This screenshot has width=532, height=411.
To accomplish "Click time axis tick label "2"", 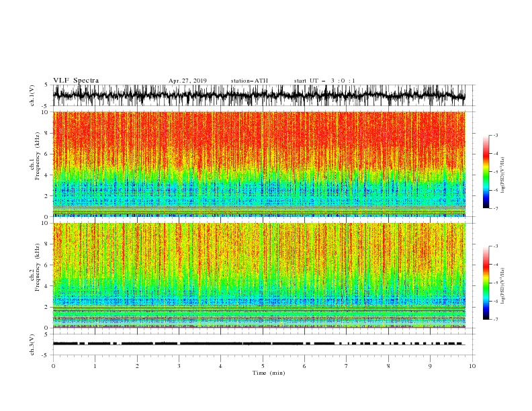I will click(x=137, y=366).
